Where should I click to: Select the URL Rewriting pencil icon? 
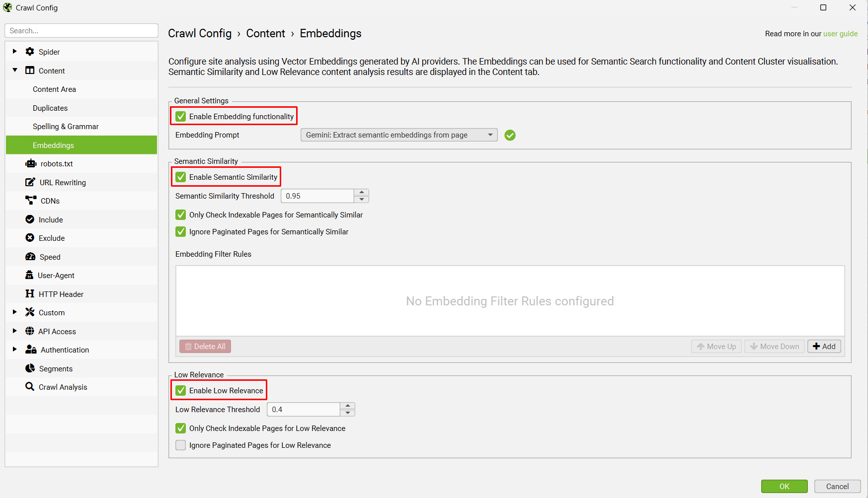[x=30, y=182]
